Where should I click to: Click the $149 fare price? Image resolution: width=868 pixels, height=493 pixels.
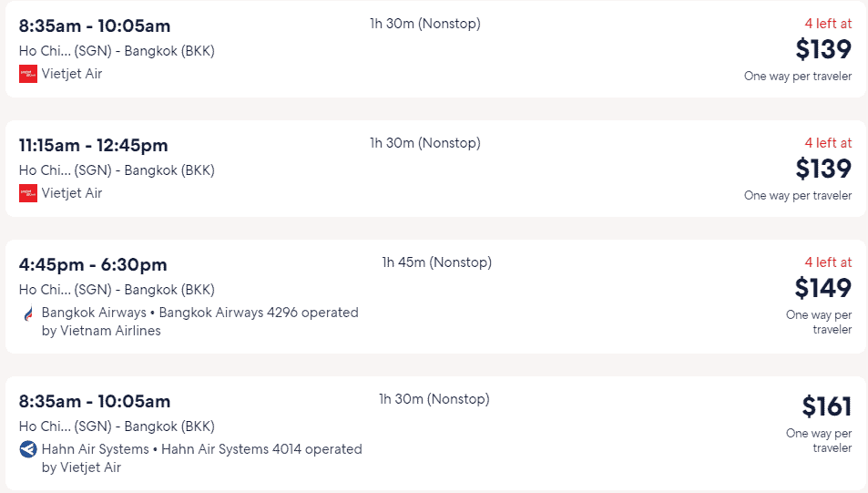pos(822,288)
